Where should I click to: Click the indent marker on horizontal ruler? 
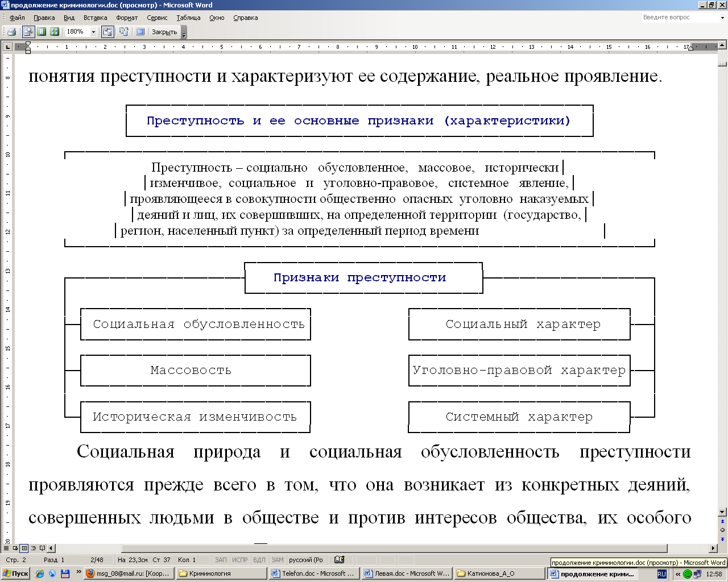coord(28,47)
